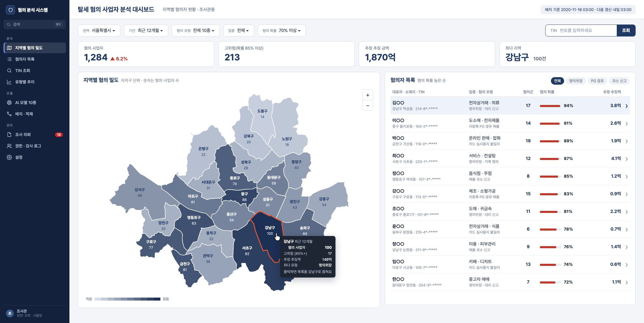This screenshot has height=323, width=644.
Task: Click the density legend color gradient bar
Action: coord(127,299)
